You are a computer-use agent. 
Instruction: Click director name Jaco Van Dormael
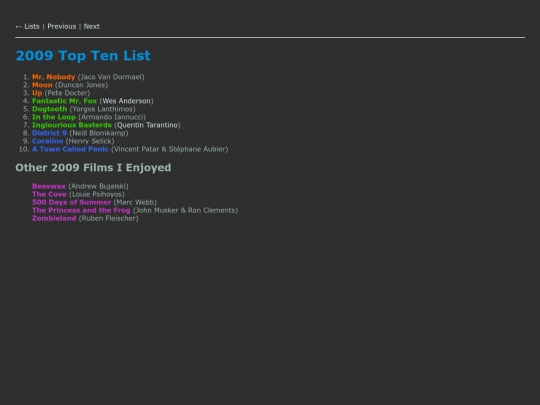111,77
